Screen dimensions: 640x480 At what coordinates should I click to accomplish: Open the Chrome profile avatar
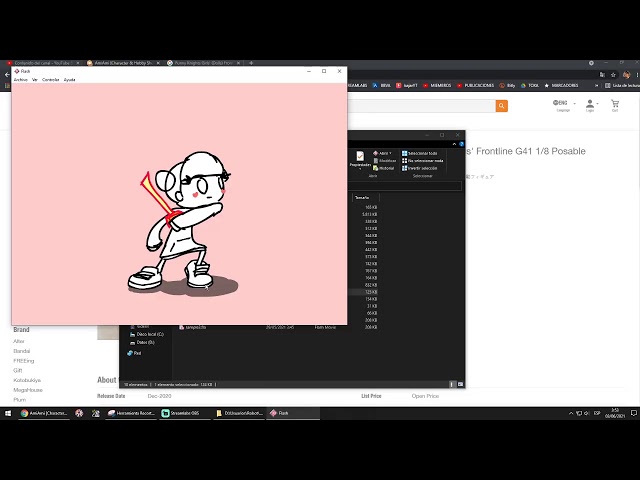(x=627, y=75)
